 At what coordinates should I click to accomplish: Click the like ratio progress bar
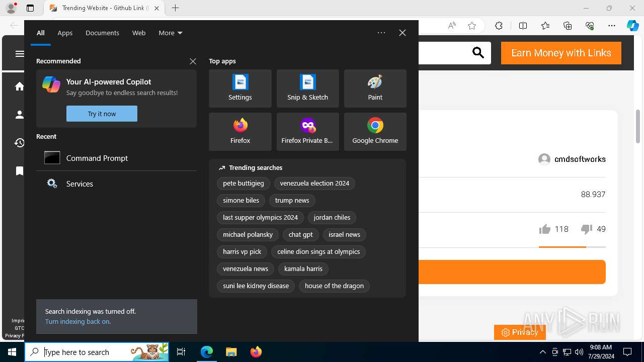click(x=572, y=247)
